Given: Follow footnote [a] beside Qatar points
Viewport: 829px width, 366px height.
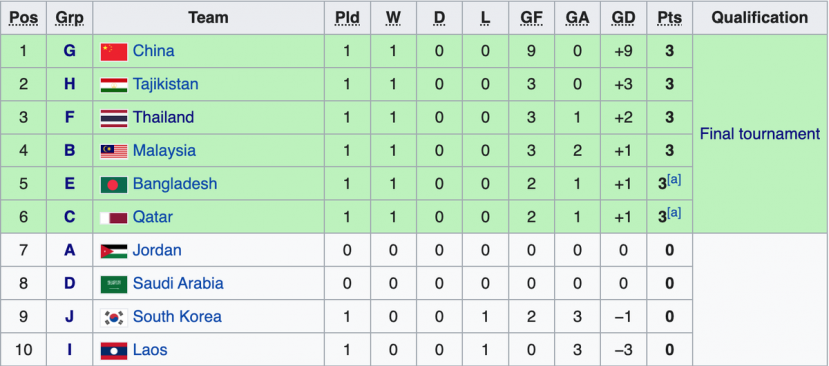Looking at the screenshot, I should (x=674, y=213).
